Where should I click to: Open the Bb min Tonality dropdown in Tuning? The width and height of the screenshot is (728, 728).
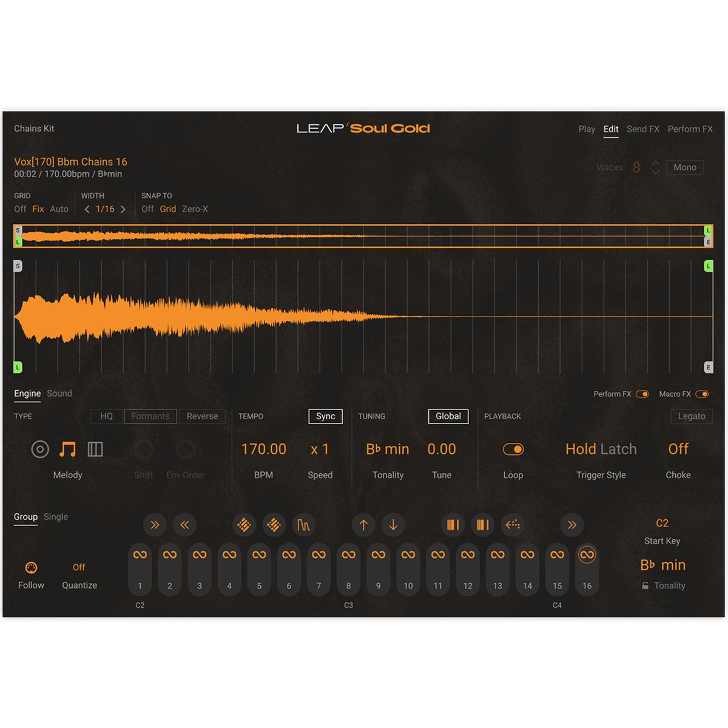[x=388, y=450]
